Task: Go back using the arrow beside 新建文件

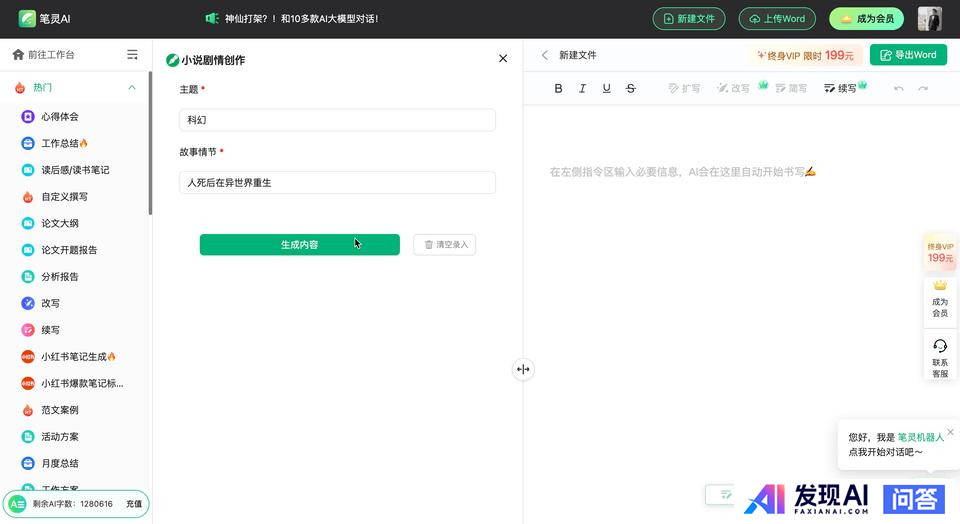Action: click(x=545, y=55)
